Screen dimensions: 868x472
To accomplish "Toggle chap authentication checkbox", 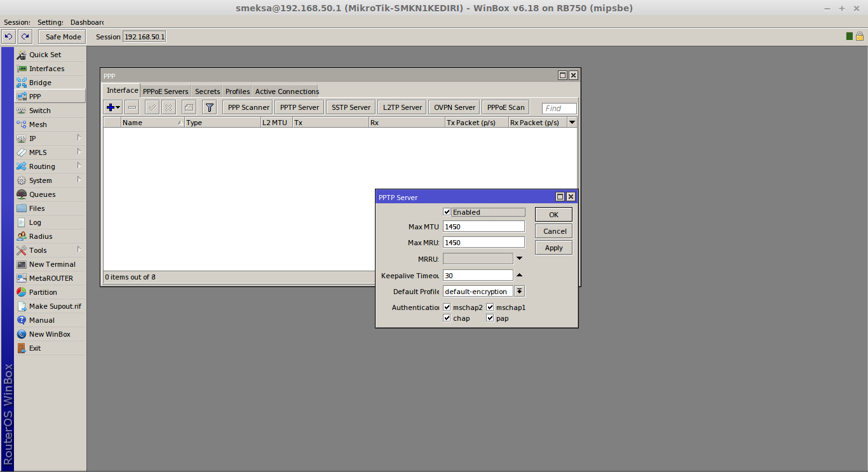I will coord(447,318).
